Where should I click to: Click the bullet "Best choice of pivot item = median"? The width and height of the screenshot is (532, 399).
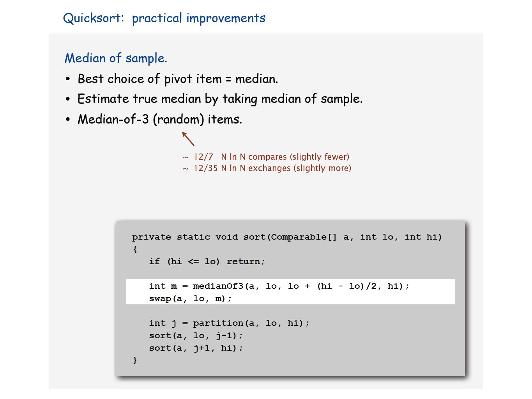tap(178, 79)
